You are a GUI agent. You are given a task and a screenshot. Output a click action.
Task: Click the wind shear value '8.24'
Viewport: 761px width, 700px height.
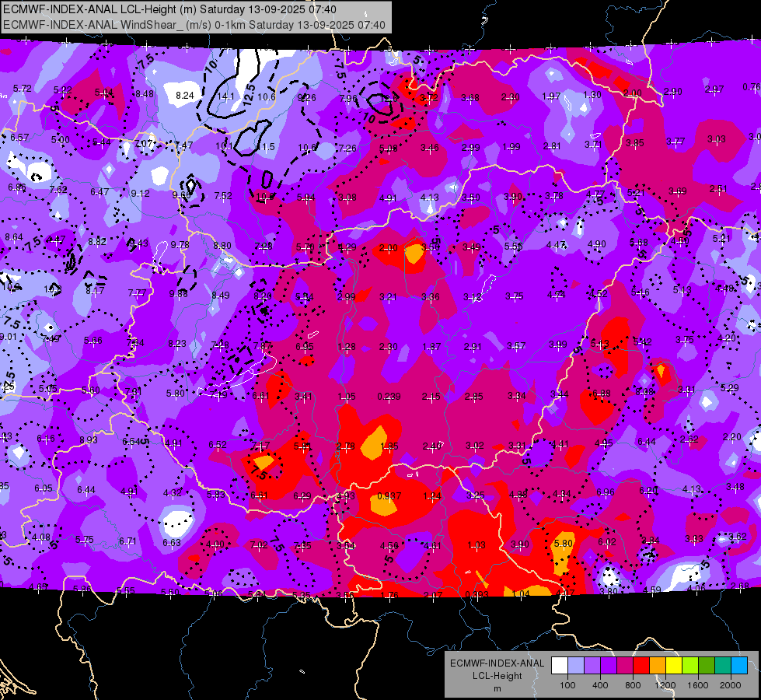[185, 96]
